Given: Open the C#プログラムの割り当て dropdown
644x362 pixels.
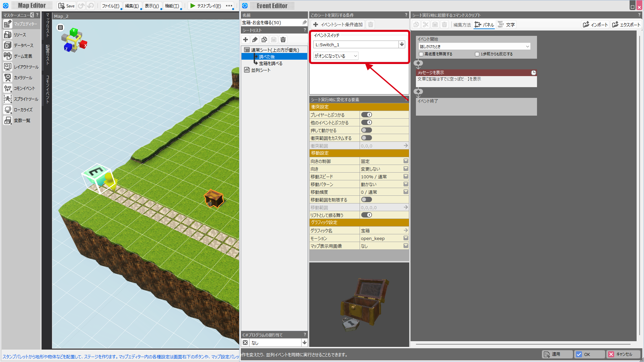Looking at the screenshot, I should click(x=305, y=343).
